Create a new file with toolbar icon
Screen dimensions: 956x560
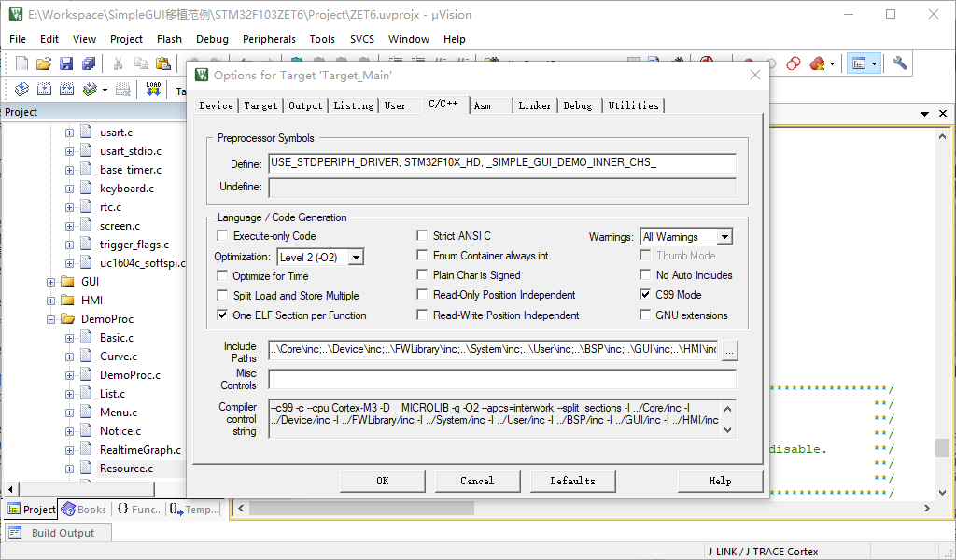tap(22, 63)
